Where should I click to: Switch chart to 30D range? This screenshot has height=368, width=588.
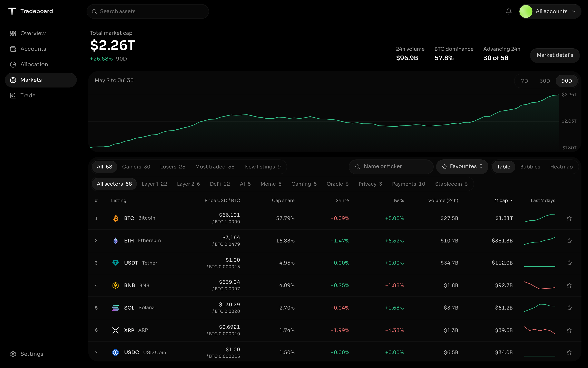[545, 81]
